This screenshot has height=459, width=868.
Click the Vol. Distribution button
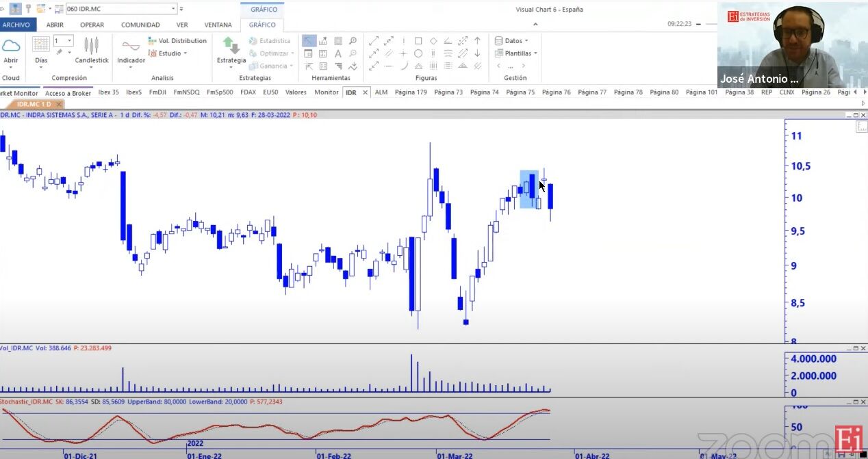click(177, 41)
